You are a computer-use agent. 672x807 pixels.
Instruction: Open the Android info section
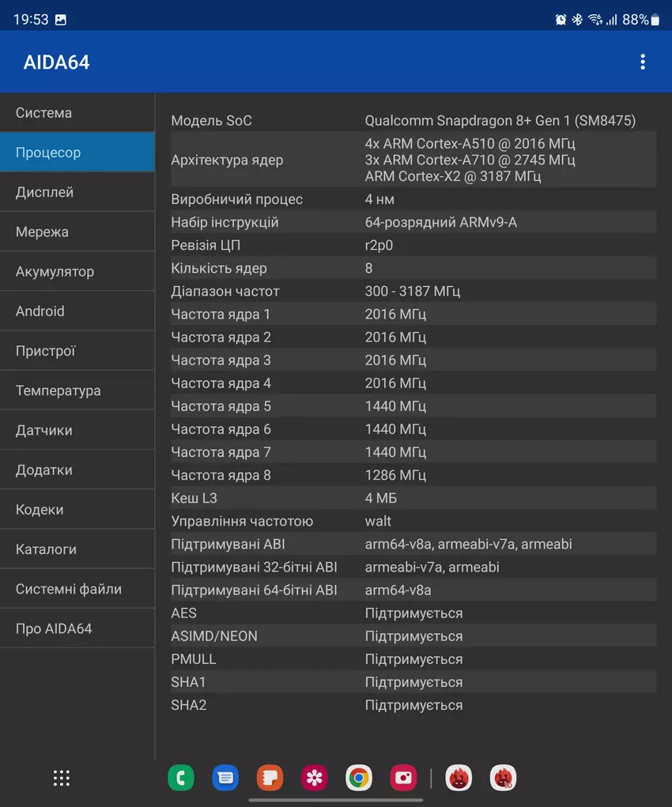point(77,311)
